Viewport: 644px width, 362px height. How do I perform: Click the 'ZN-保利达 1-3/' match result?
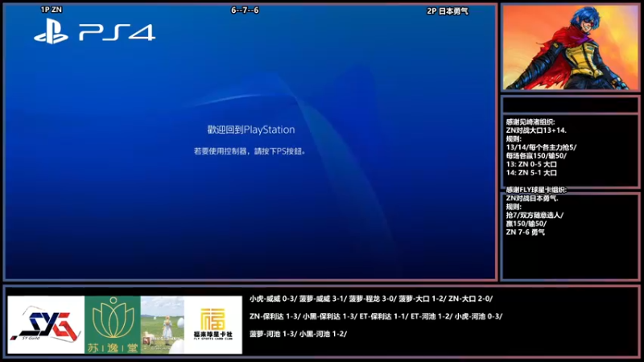tap(275, 316)
